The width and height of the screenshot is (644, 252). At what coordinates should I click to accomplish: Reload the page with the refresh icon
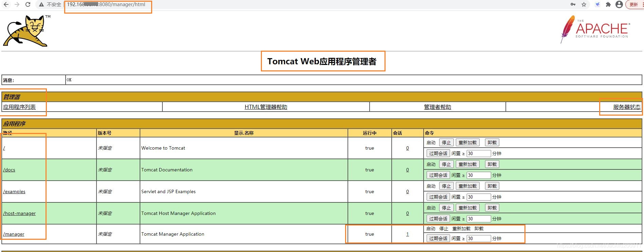28,4
